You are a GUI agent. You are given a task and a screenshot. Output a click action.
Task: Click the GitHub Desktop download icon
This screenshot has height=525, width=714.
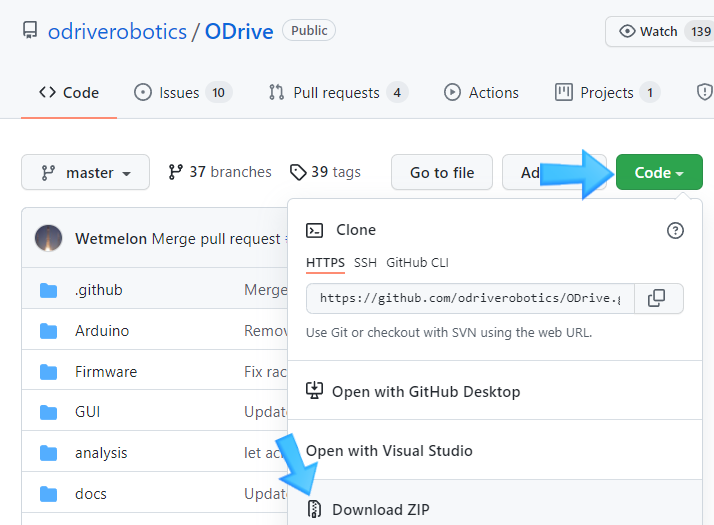point(314,391)
